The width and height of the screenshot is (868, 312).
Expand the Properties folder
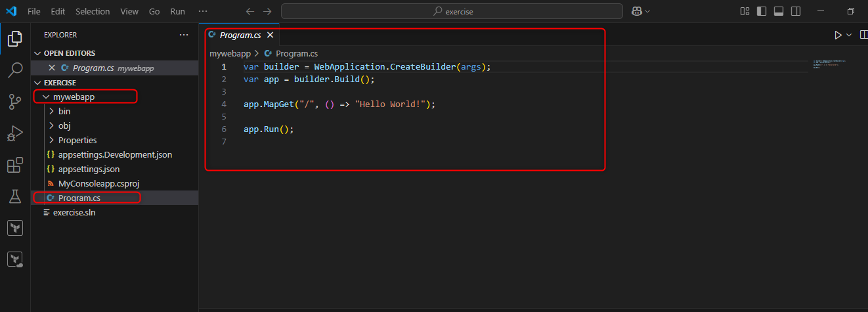click(x=51, y=140)
